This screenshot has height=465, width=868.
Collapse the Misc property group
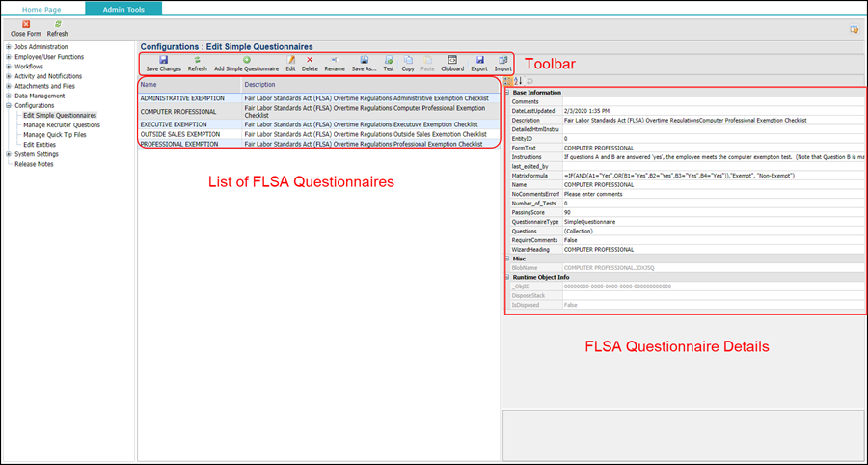[508, 259]
